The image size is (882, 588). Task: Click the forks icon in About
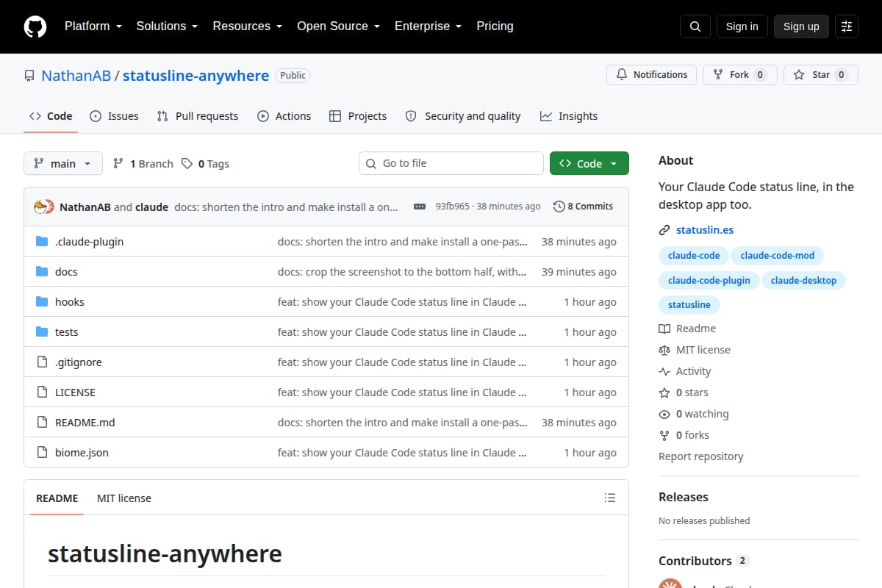tap(664, 435)
